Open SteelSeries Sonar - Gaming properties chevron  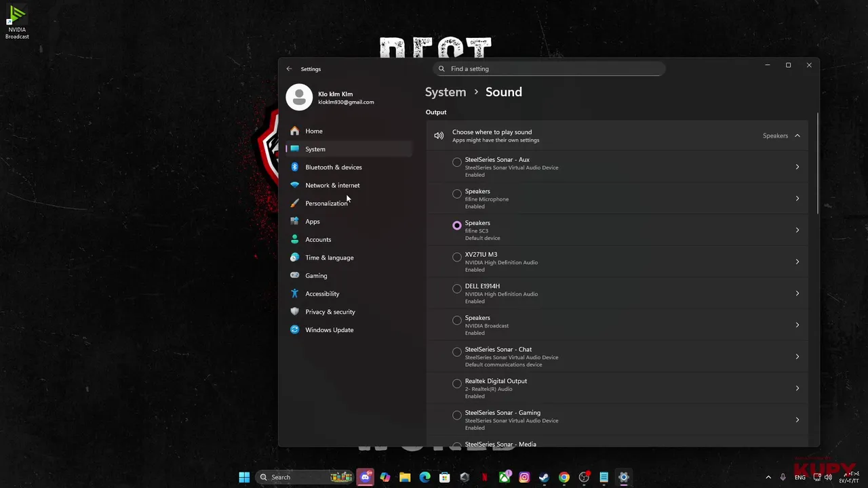click(797, 420)
